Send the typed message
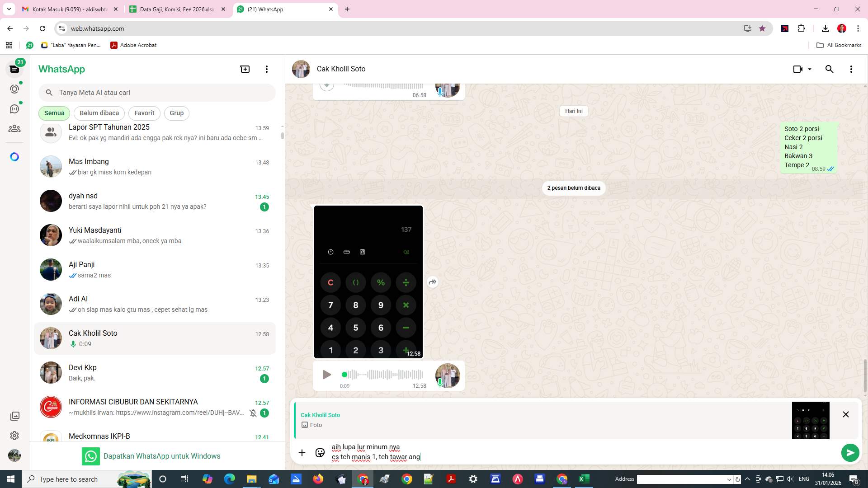 point(850,452)
